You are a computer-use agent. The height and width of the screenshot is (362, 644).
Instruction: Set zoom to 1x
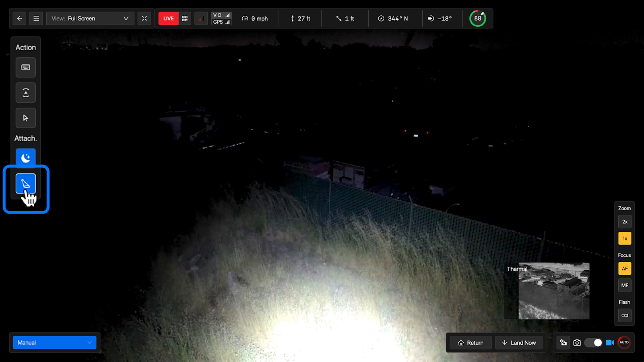[x=625, y=239]
